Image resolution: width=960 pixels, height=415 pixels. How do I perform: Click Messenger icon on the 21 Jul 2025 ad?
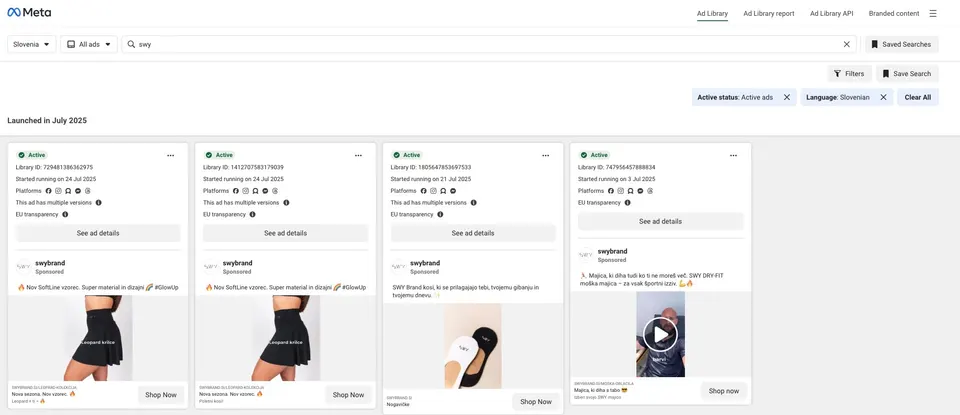[453, 191]
